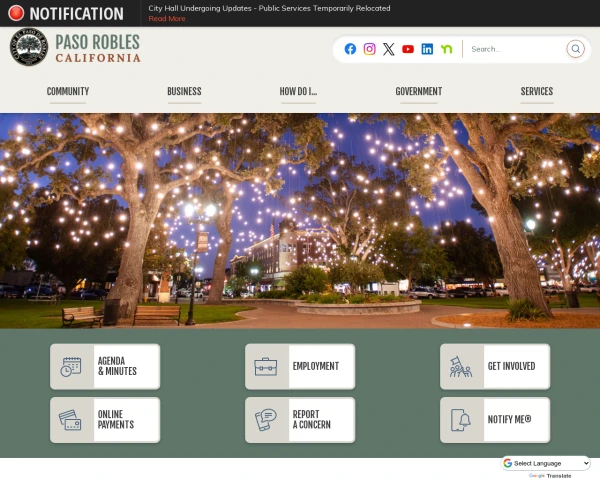Open the Community menu
600x480 pixels.
pyautogui.click(x=68, y=91)
